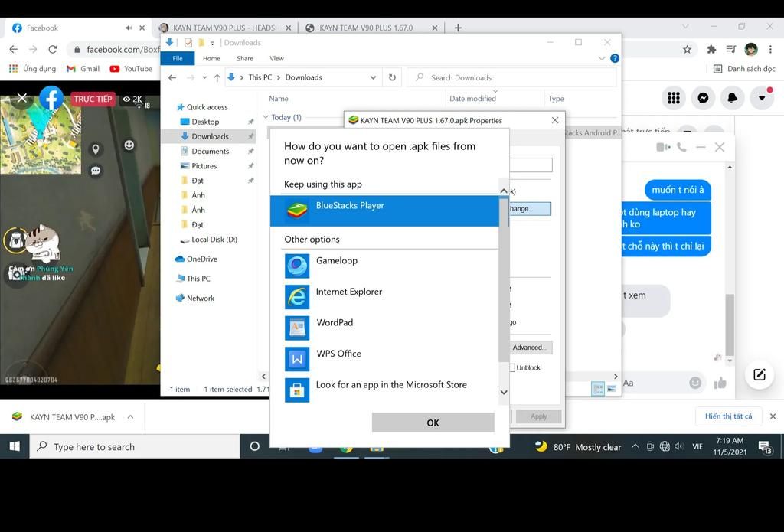
Task: Open Danh sách đọc reading list
Action: [x=744, y=68]
